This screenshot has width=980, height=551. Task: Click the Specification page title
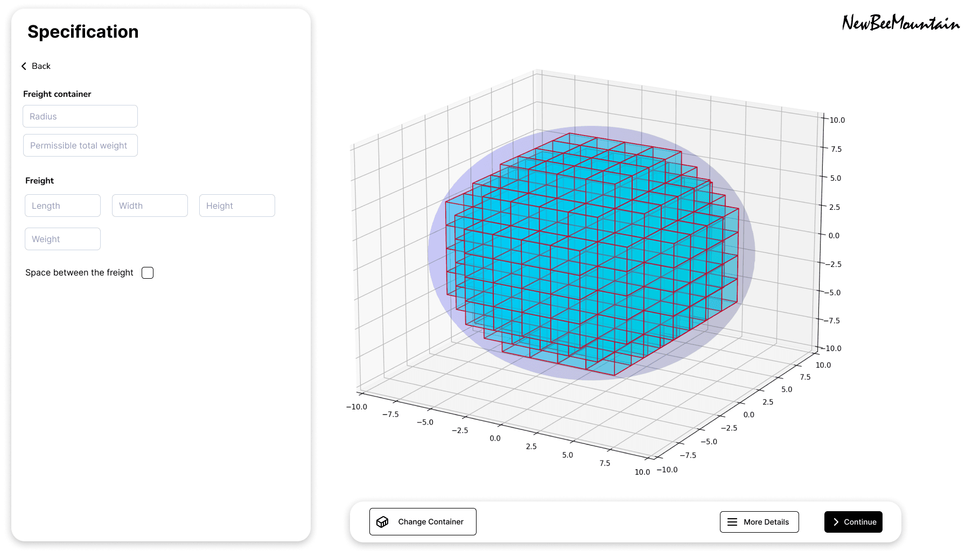tap(83, 32)
